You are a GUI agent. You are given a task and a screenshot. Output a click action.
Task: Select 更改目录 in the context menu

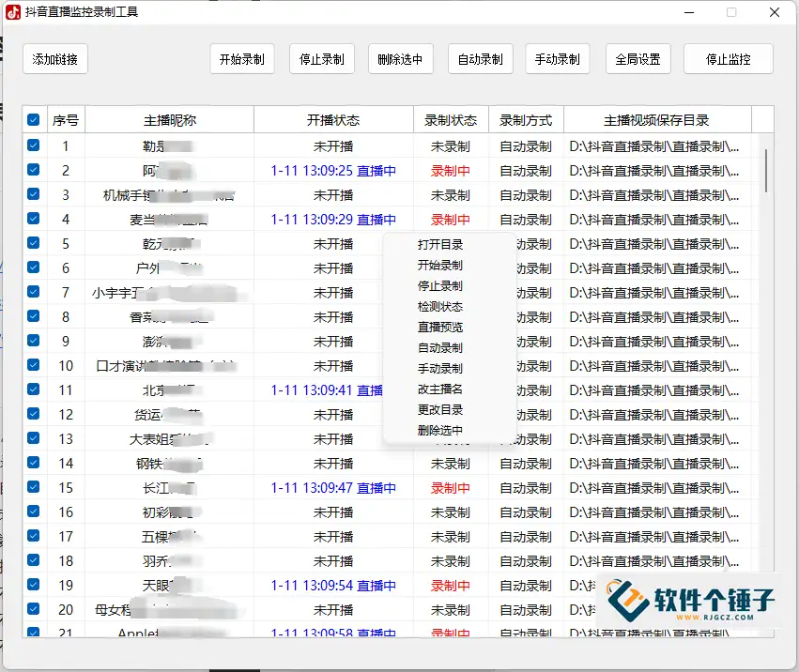click(x=440, y=409)
